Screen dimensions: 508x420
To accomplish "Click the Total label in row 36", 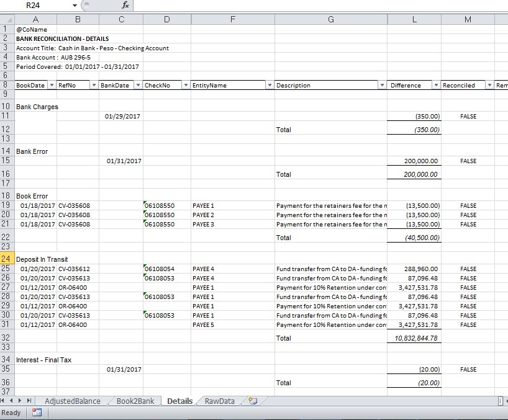I will click(x=283, y=383).
